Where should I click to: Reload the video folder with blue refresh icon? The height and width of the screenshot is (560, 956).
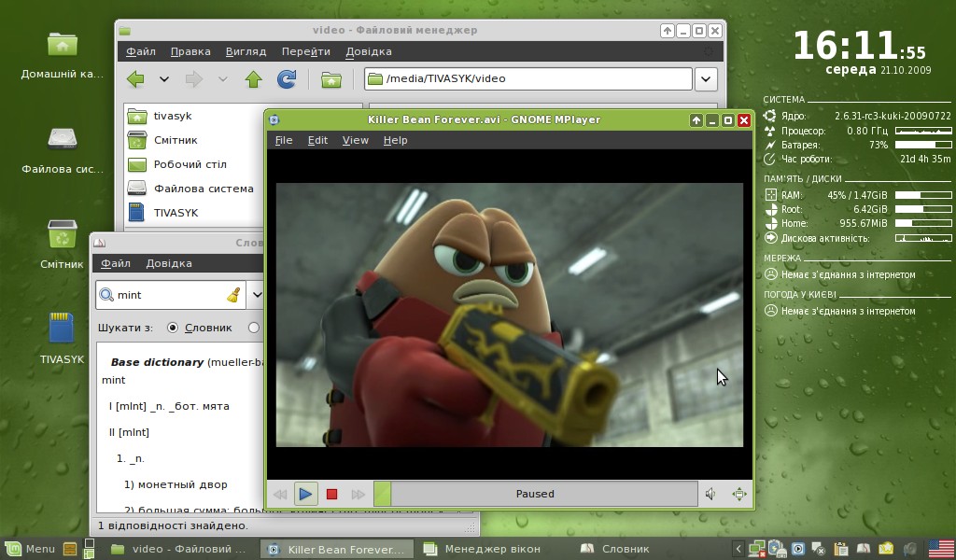click(x=287, y=79)
